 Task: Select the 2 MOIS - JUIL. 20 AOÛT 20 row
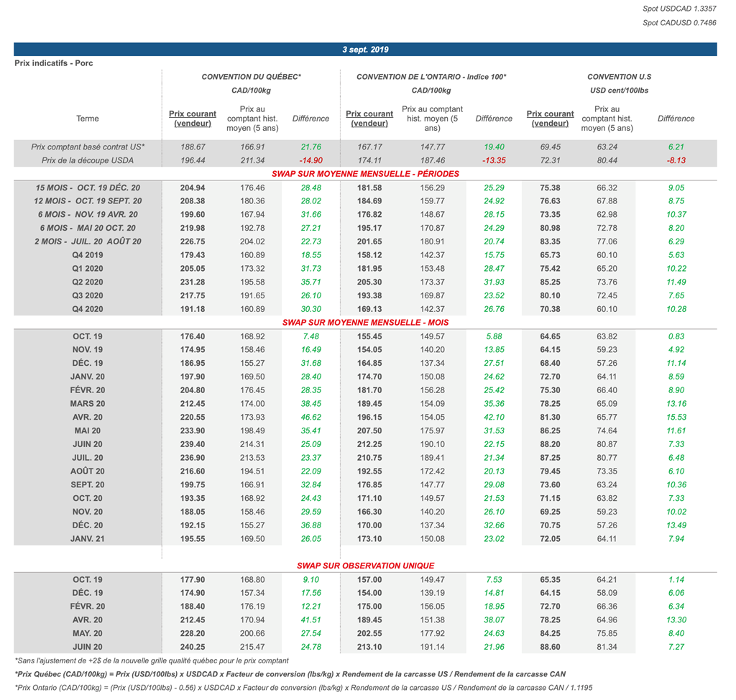pyautogui.click(x=88, y=241)
